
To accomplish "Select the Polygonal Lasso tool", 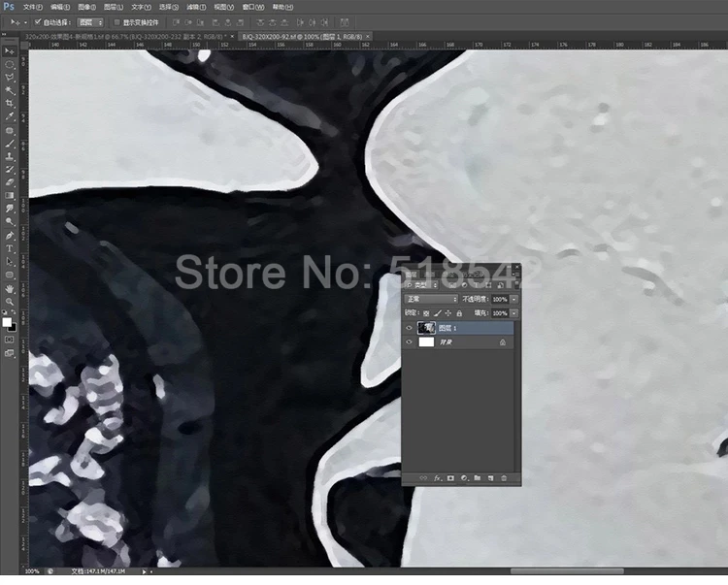I will [x=10, y=78].
